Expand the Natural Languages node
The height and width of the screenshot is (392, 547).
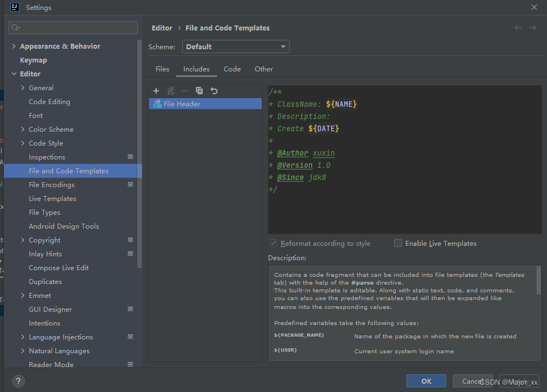pos(23,351)
